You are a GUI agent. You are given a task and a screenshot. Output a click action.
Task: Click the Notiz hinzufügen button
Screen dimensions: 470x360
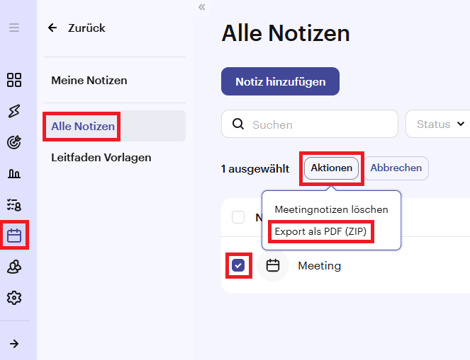pyautogui.click(x=280, y=82)
